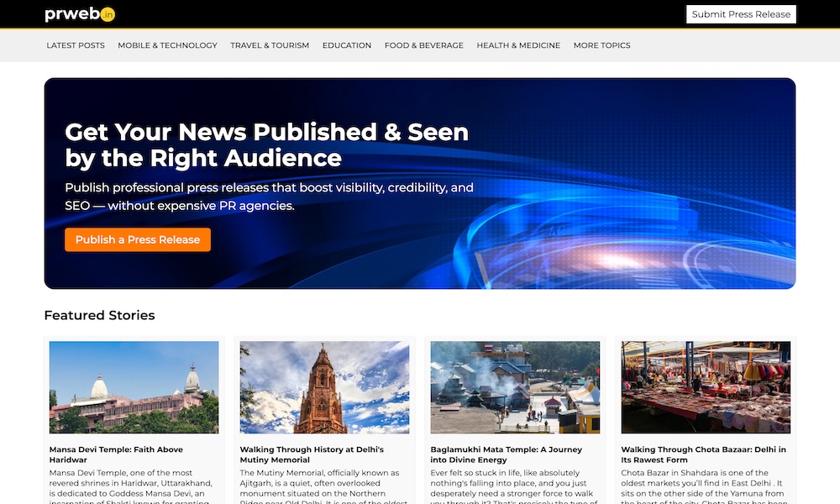Screen dimensions: 840x504
Task: Click the Baglamukhi Mata Temple photo
Action: 515,387
